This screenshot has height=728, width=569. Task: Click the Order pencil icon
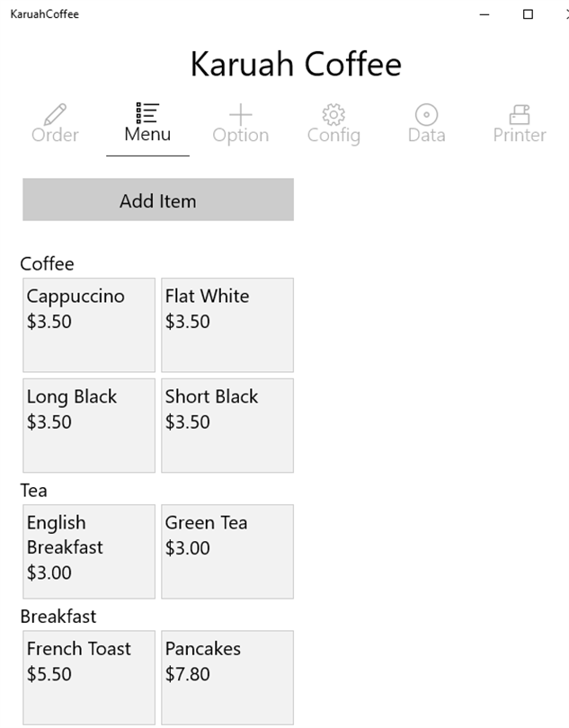55,114
